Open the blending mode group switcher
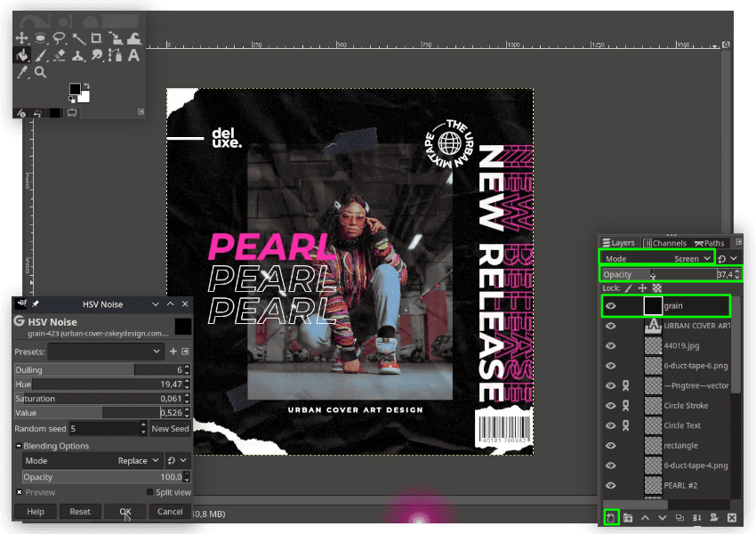Image resolution: width=756 pixels, height=534 pixels. coord(177,461)
